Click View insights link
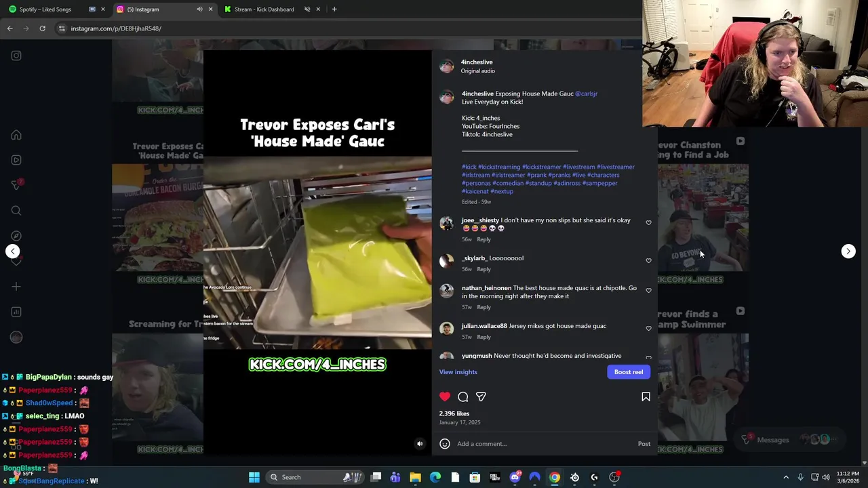The image size is (868, 488). click(458, 372)
